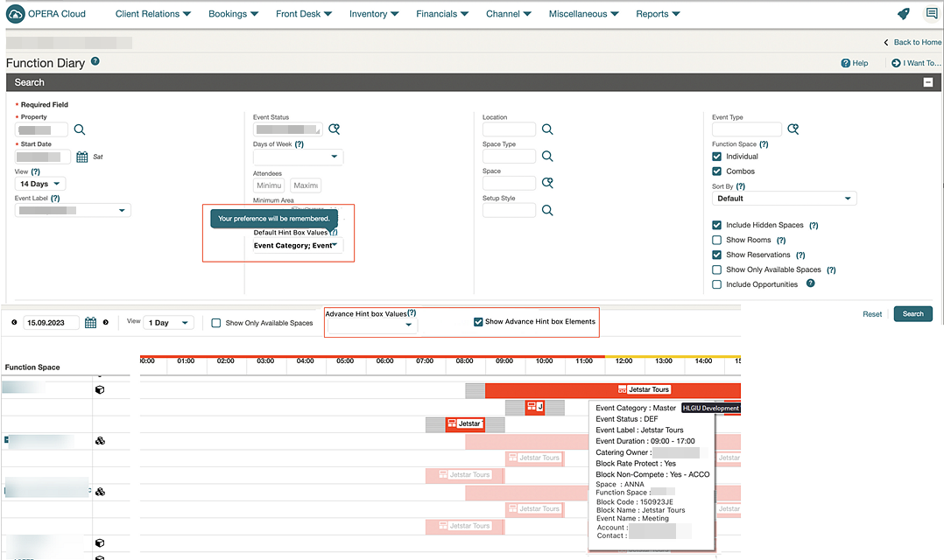The height and width of the screenshot is (560, 944).
Task: Open Reports menu
Action: pyautogui.click(x=658, y=14)
